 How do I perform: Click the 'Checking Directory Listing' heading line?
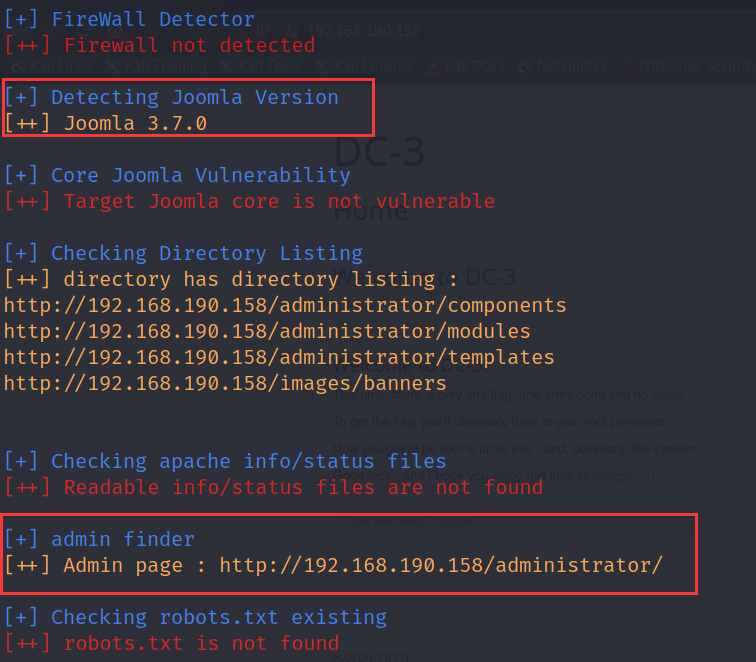(x=183, y=253)
